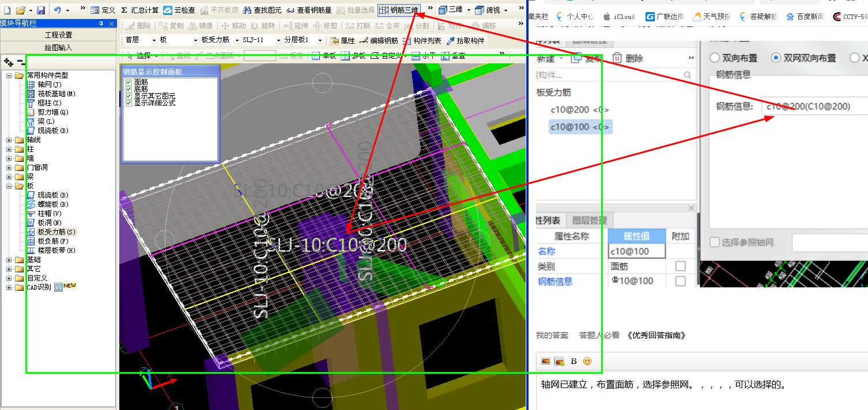
Task: Collapse 常用构件类型 tree node
Action: [x=9, y=75]
